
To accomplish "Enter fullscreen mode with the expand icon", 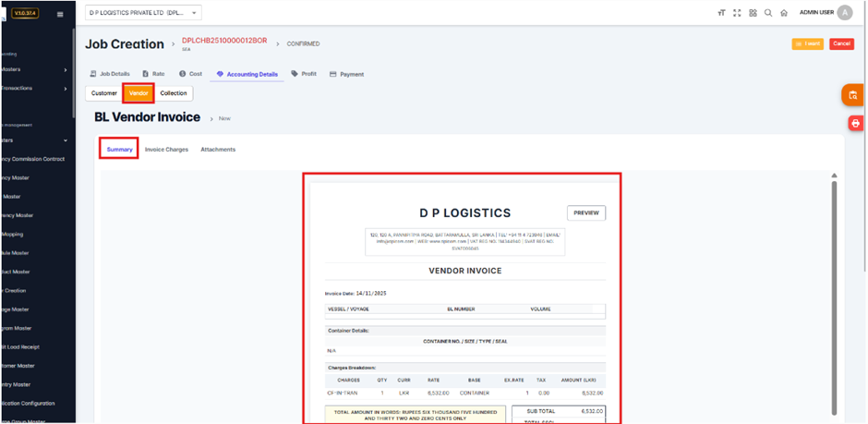I will (737, 13).
